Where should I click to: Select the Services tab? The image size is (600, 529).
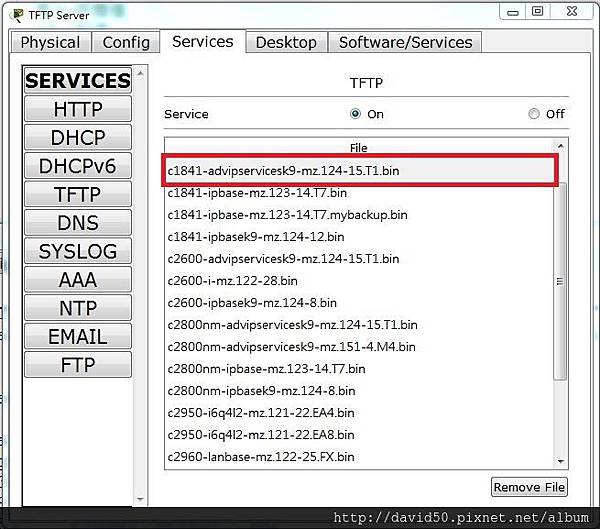202,41
